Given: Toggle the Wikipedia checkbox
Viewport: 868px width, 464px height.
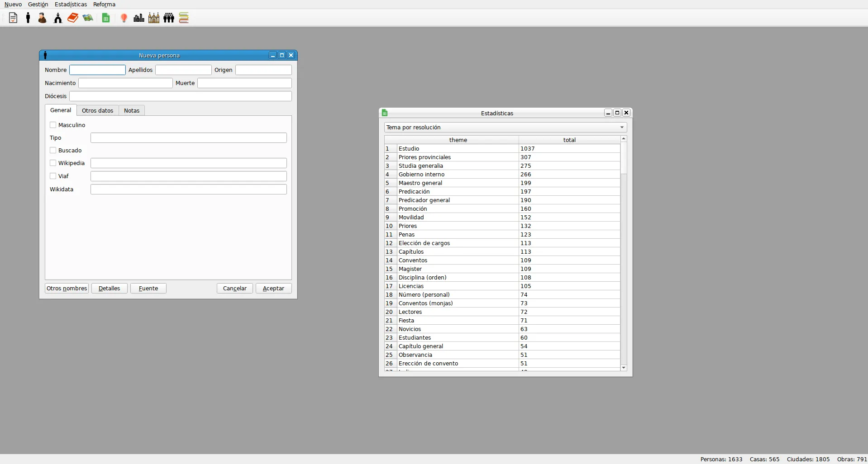Looking at the screenshot, I should 52,163.
